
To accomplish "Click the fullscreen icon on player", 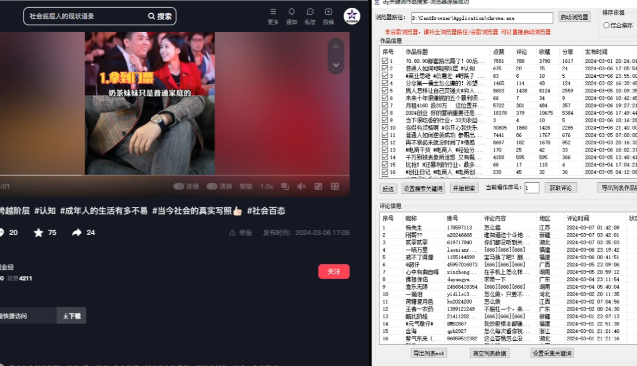I will 335,186.
